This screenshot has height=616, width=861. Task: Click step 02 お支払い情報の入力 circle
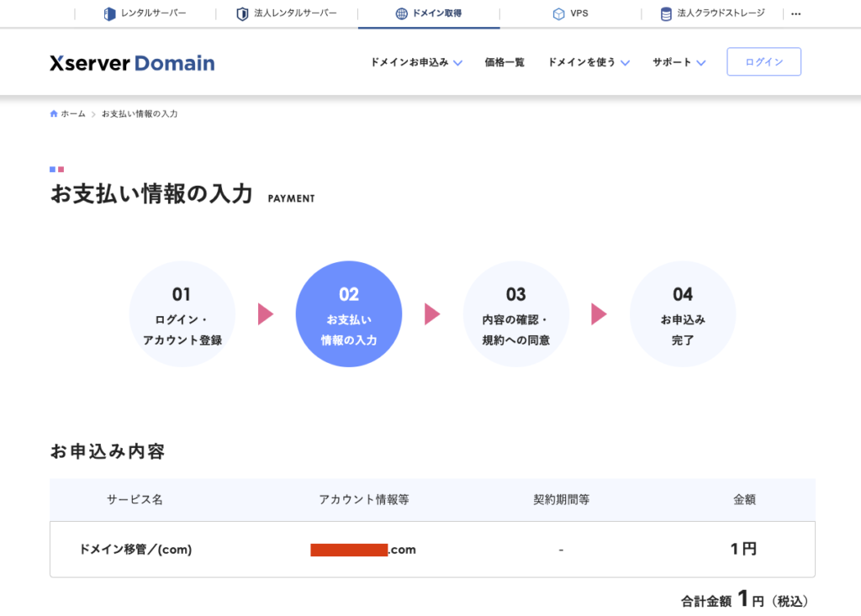coord(349,314)
